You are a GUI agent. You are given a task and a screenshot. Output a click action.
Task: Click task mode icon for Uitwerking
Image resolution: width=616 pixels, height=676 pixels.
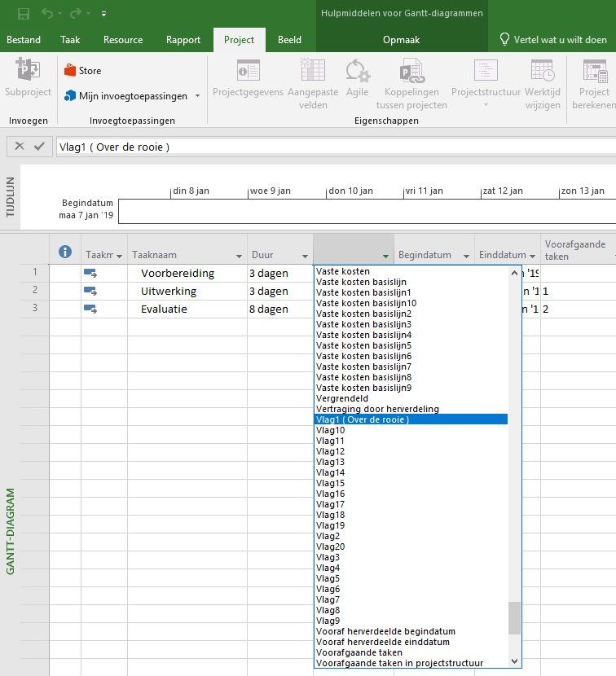point(90,291)
